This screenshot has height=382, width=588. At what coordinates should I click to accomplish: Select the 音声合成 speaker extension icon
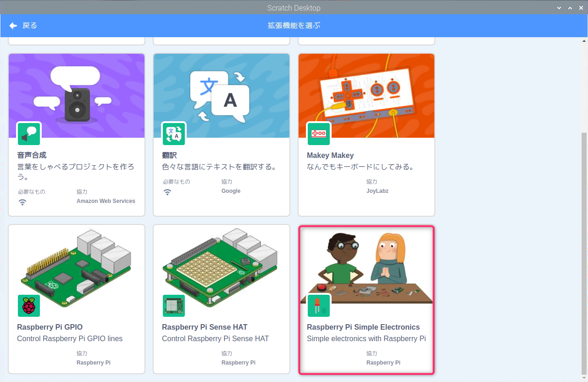(x=29, y=134)
